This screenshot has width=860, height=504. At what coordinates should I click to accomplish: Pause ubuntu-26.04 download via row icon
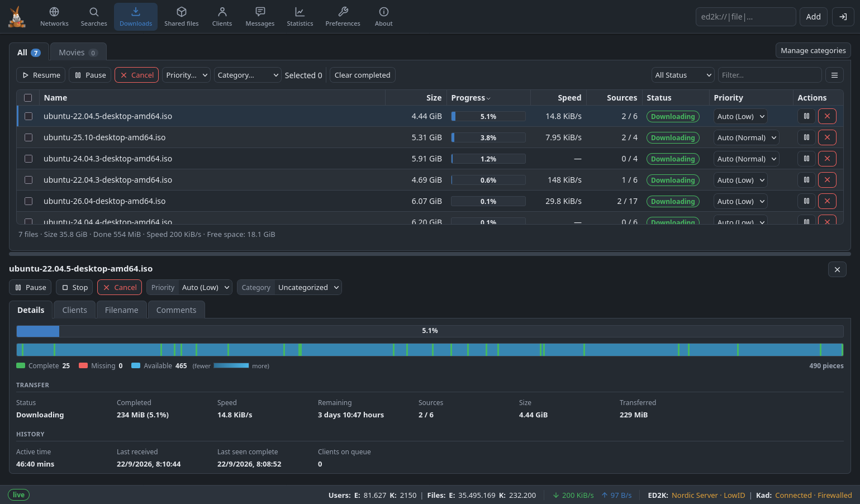point(806,201)
